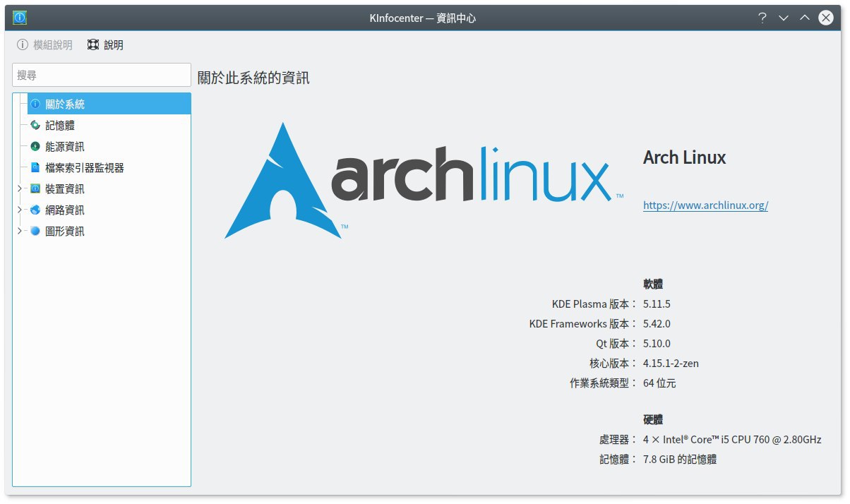Open the 能源資訊 module
This screenshot has width=850, height=504.
pos(65,146)
